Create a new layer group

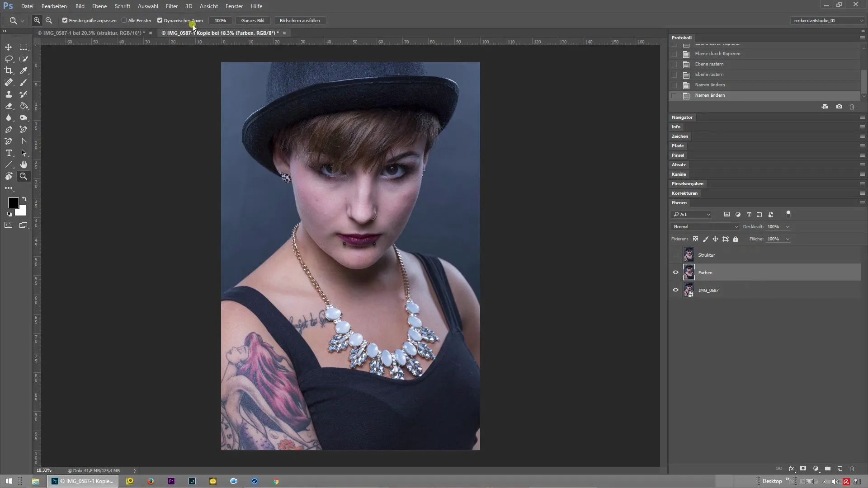828,469
